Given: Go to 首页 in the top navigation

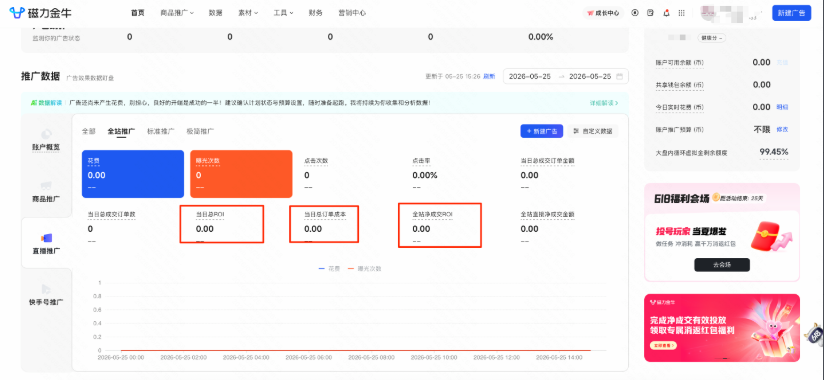Looking at the screenshot, I should click(x=138, y=13).
